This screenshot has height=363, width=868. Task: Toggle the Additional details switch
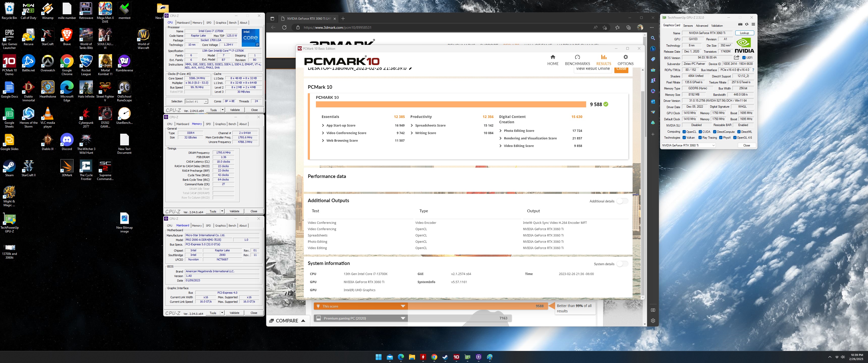pyautogui.click(x=622, y=201)
